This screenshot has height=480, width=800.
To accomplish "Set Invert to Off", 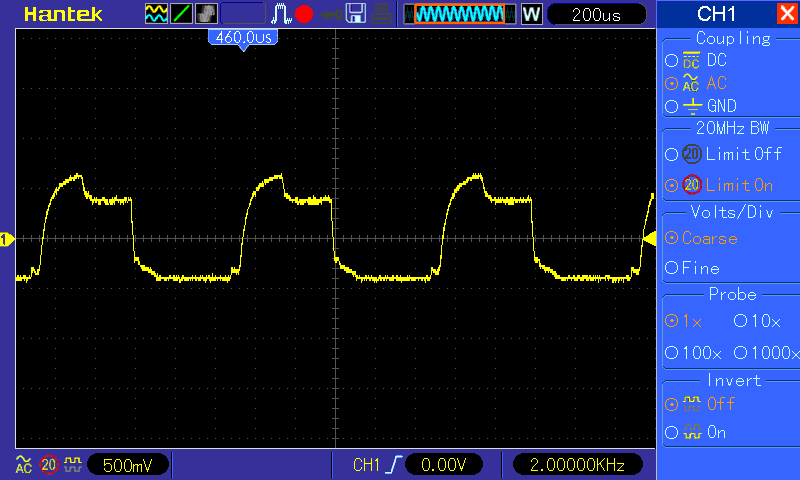I will pyautogui.click(x=700, y=404).
